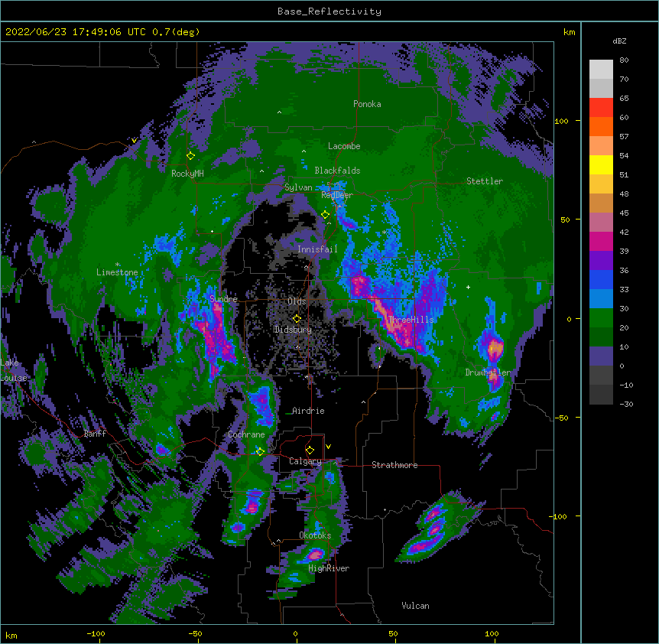The image size is (659, 644).
Task: Click the dBZ legend heading
Action: click(619, 41)
